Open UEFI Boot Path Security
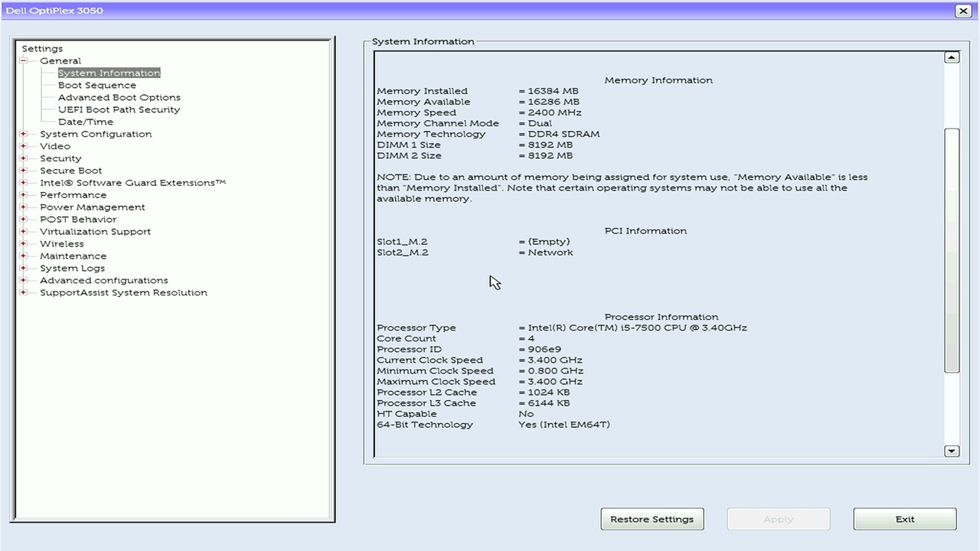980x551 pixels. tap(119, 109)
